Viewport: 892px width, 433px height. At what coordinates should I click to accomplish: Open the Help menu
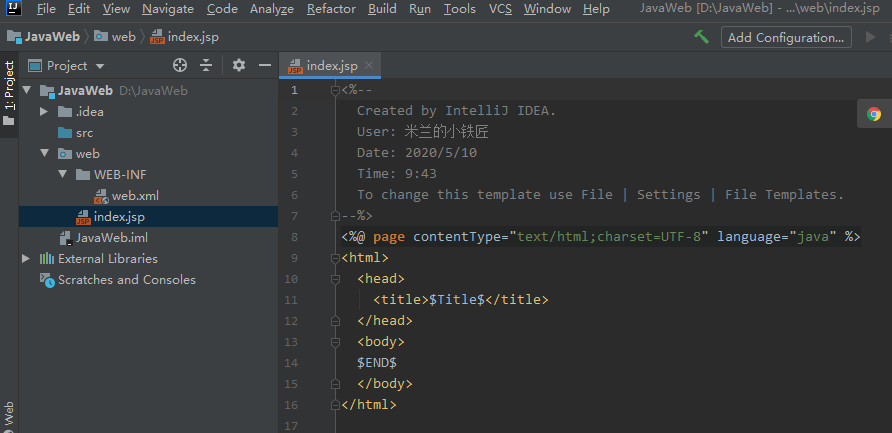(596, 9)
